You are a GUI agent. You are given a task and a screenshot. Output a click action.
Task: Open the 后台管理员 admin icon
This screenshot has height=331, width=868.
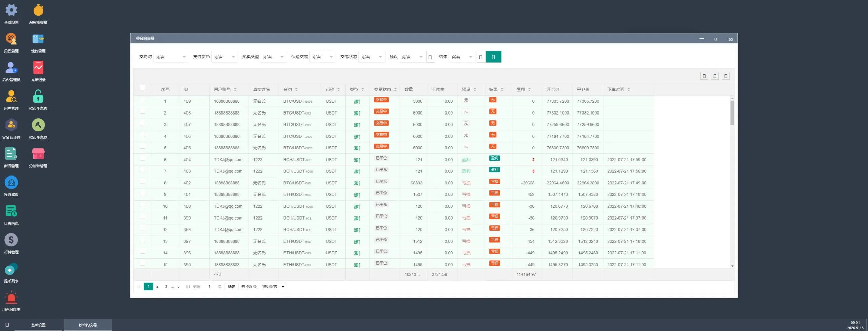11,68
